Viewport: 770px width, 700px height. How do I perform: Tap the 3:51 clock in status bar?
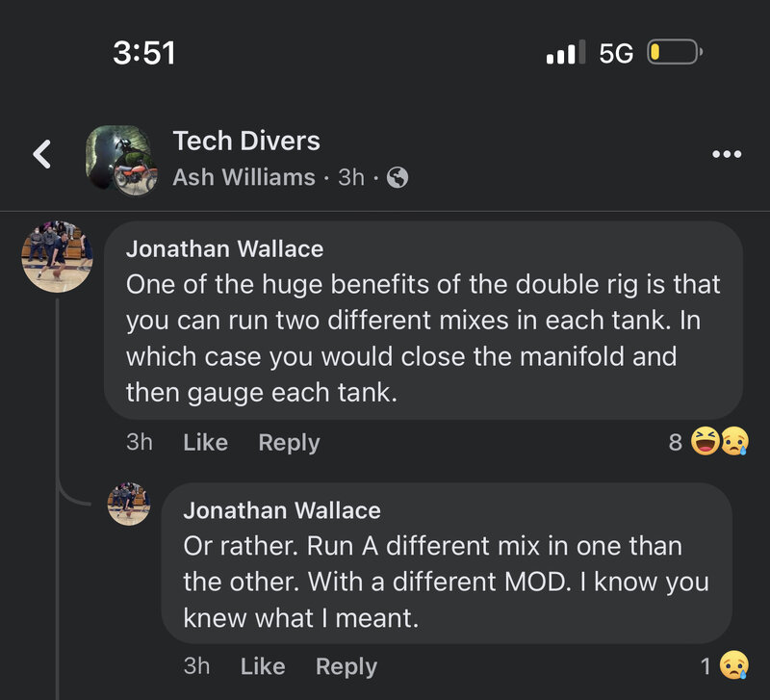pyautogui.click(x=144, y=52)
